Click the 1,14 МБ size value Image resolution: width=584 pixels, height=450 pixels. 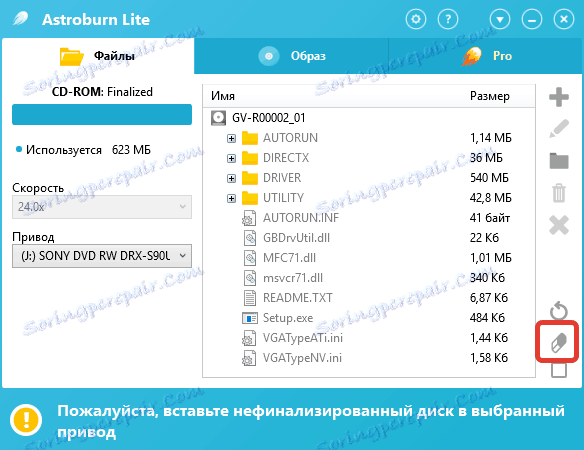pos(491,138)
